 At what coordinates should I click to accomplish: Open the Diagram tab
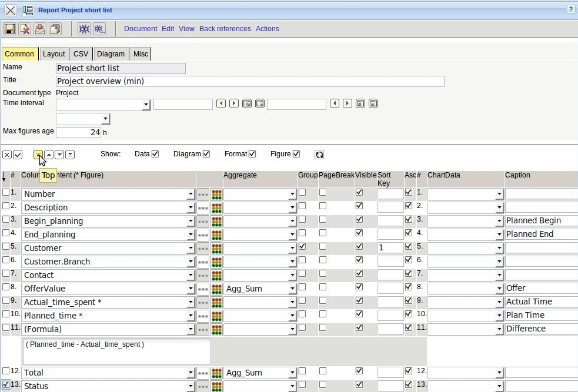(111, 54)
